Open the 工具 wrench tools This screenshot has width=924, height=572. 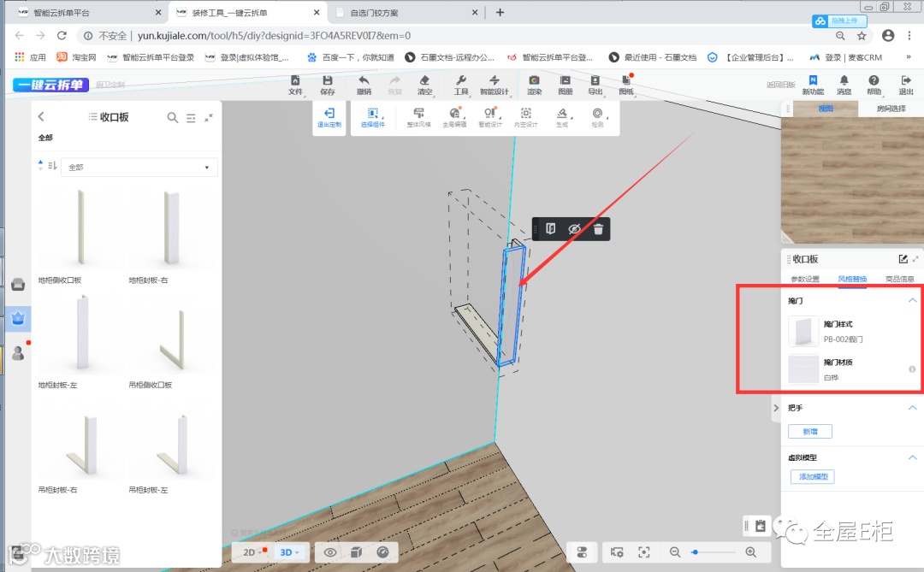click(x=461, y=85)
